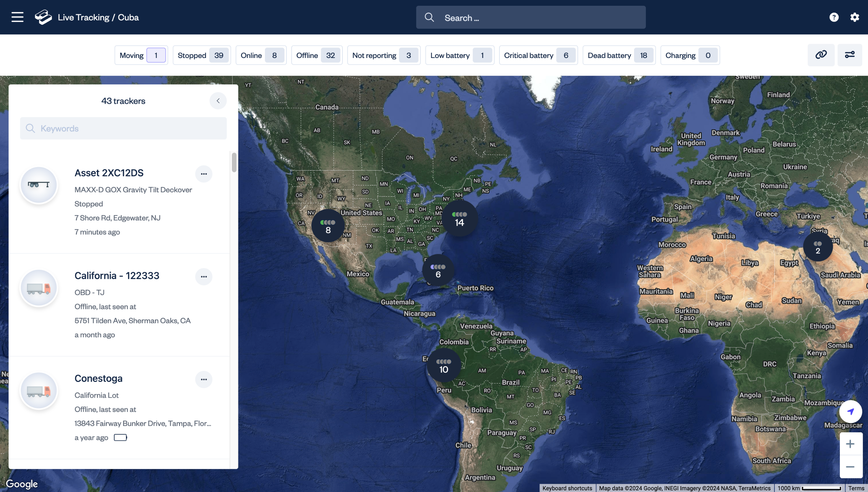The image size is (868, 492).
Task: Click the Keywords search field
Action: (x=123, y=129)
